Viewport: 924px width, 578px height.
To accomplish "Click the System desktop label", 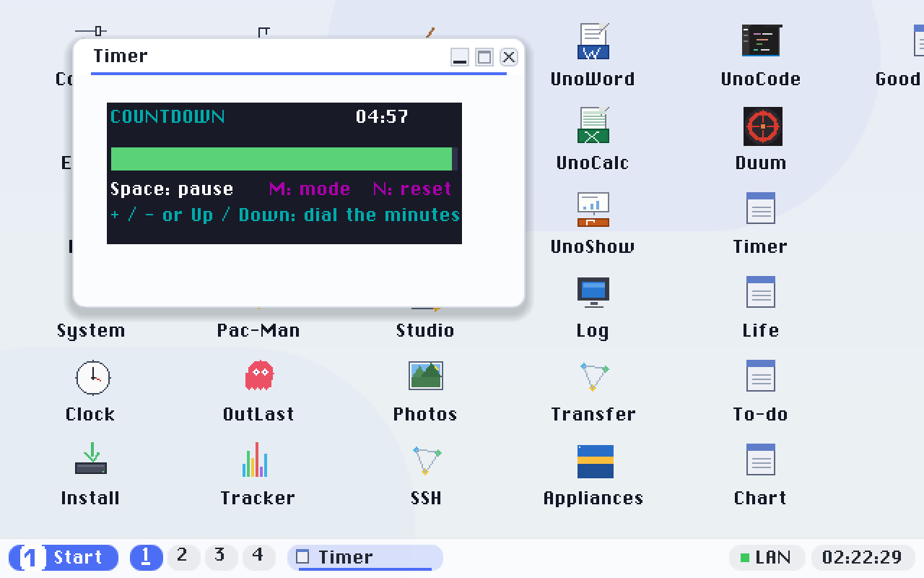I will pos(91,331).
